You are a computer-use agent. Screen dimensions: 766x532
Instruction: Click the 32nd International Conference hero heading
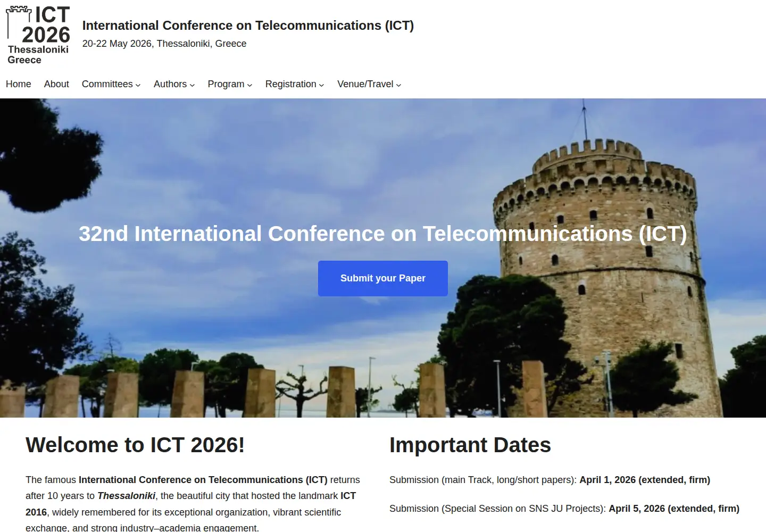[383, 234]
